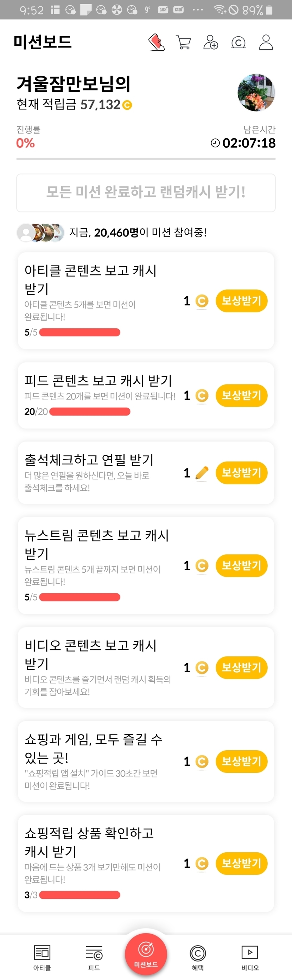Tap the 피드 콘텐츠 20/20 progress bar
Screen dimensions: 292x980
pos(90,412)
